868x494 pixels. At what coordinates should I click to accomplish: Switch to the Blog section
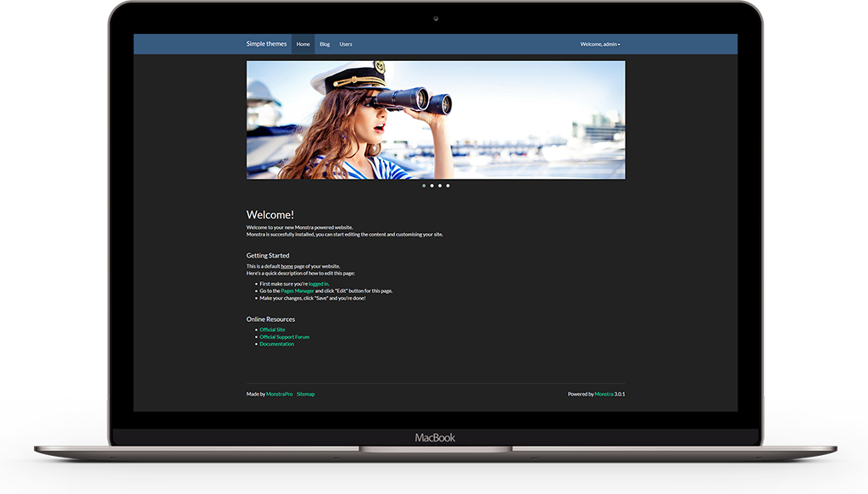(325, 44)
